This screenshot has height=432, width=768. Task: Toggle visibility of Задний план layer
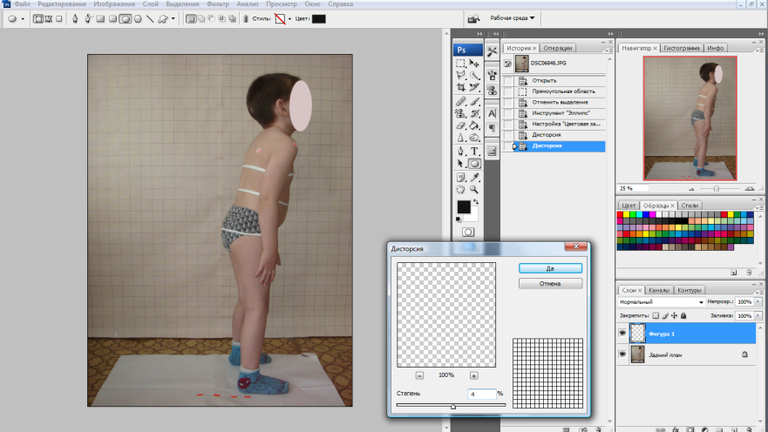point(623,354)
